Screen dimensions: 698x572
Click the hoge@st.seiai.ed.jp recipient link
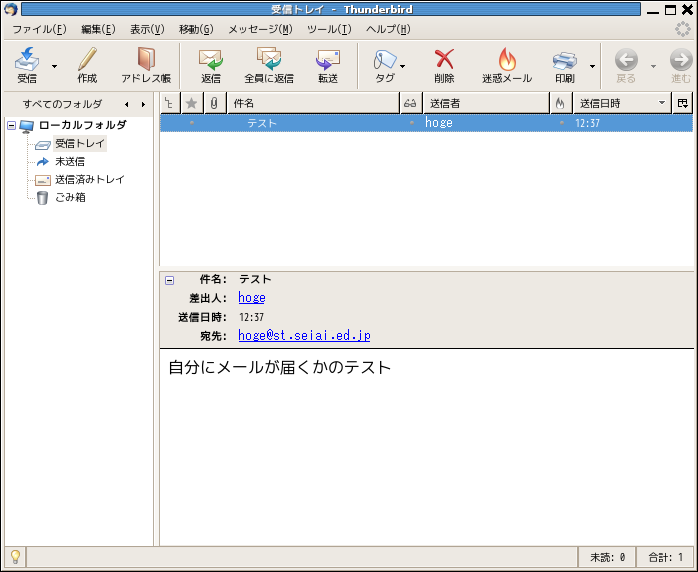[304, 335]
